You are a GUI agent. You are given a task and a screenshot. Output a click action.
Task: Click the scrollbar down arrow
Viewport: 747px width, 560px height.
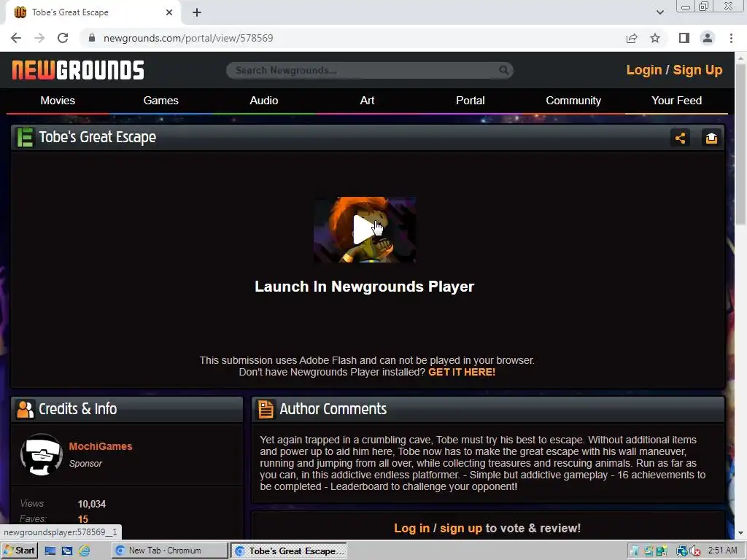tap(740, 533)
